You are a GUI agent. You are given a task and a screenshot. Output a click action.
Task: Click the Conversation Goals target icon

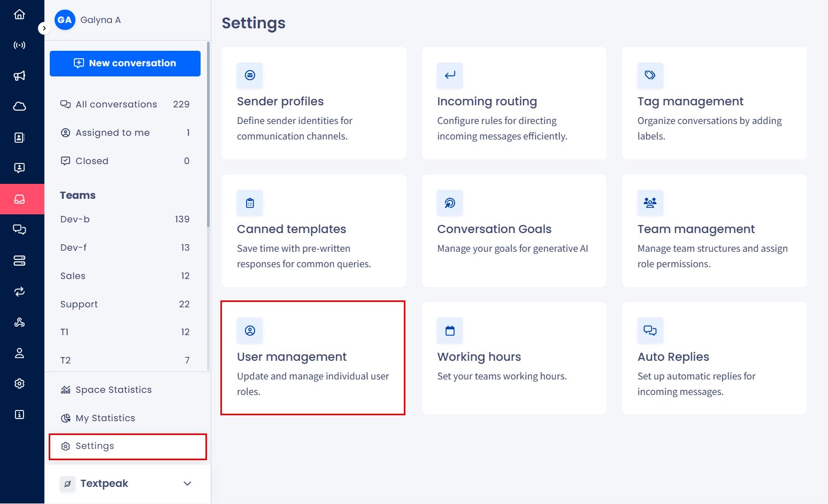click(x=450, y=203)
